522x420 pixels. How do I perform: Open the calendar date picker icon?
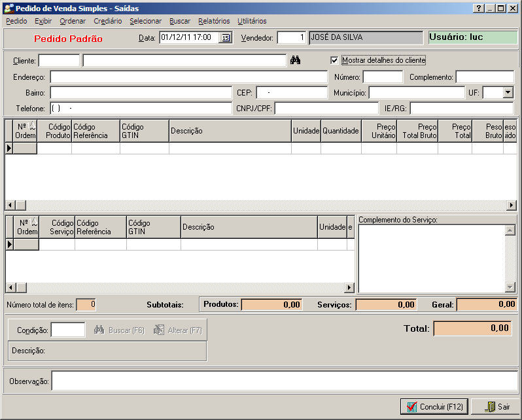226,38
